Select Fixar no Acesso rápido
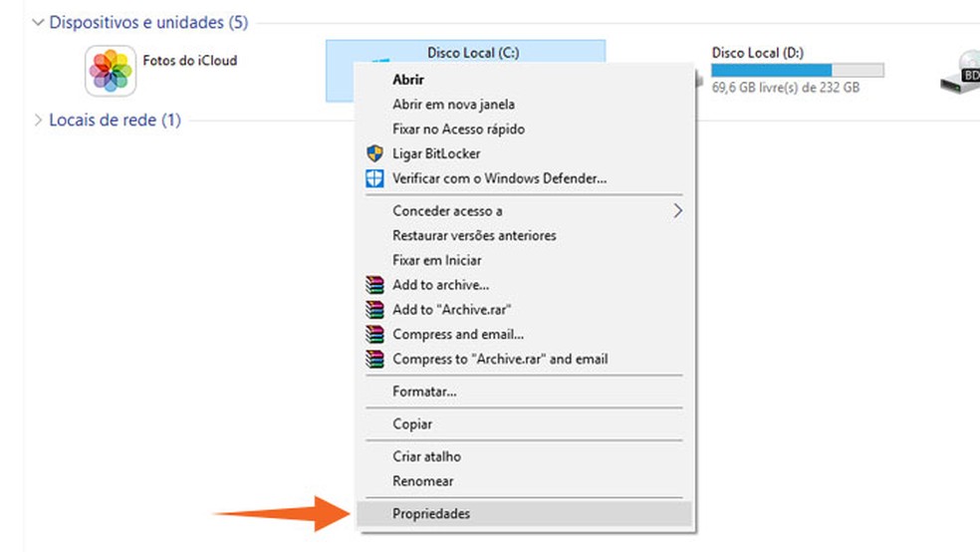 [x=458, y=130]
